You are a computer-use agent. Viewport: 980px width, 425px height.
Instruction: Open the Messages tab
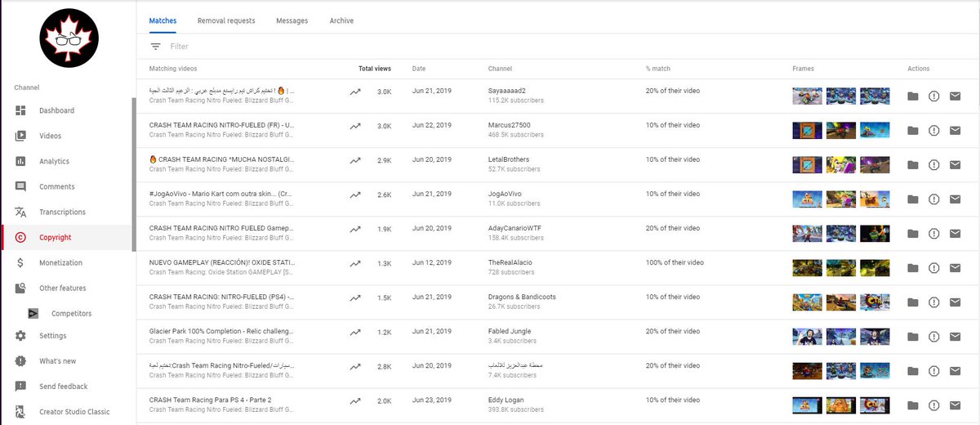(292, 20)
